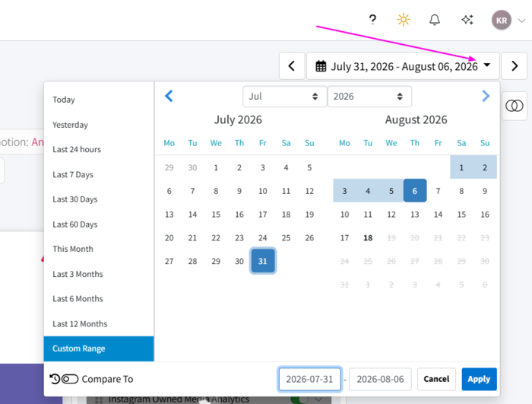Select Last 30 Days preset

click(x=98, y=199)
